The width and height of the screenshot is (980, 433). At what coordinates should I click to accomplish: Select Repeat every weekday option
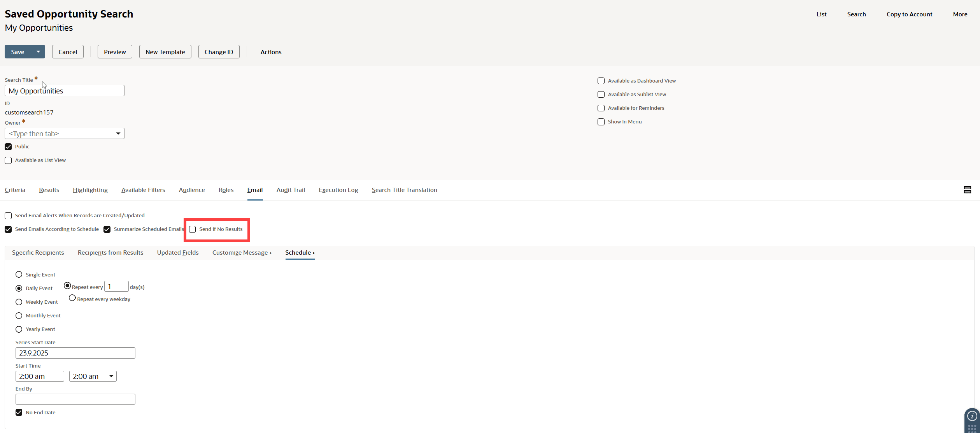pyautogui.click(x=72, y=298)
